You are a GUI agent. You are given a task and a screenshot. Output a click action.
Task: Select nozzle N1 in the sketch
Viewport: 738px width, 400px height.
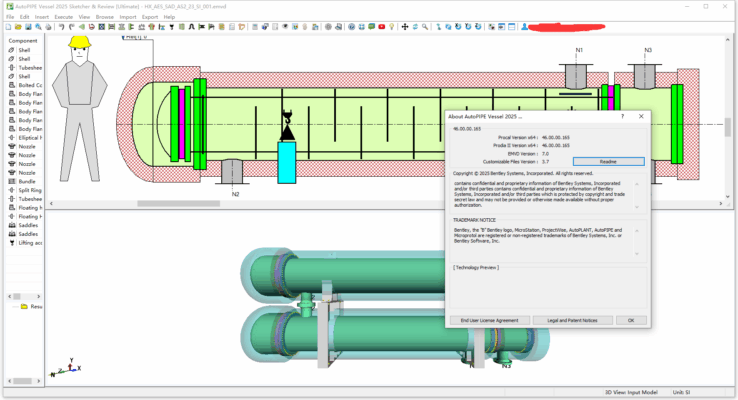click(x=575, y=76)
